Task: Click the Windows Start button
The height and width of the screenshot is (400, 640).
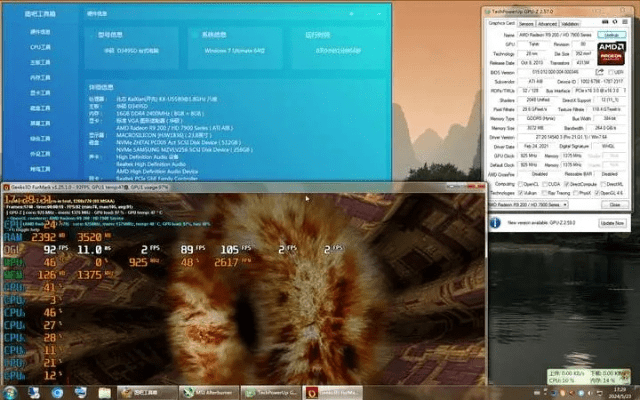Action: 12,391
